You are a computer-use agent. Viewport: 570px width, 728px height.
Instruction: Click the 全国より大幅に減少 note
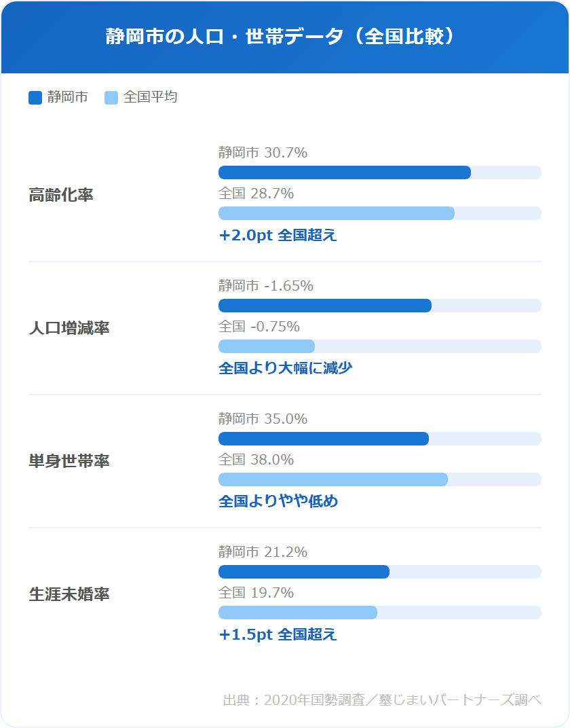click(x=285, y=369)
